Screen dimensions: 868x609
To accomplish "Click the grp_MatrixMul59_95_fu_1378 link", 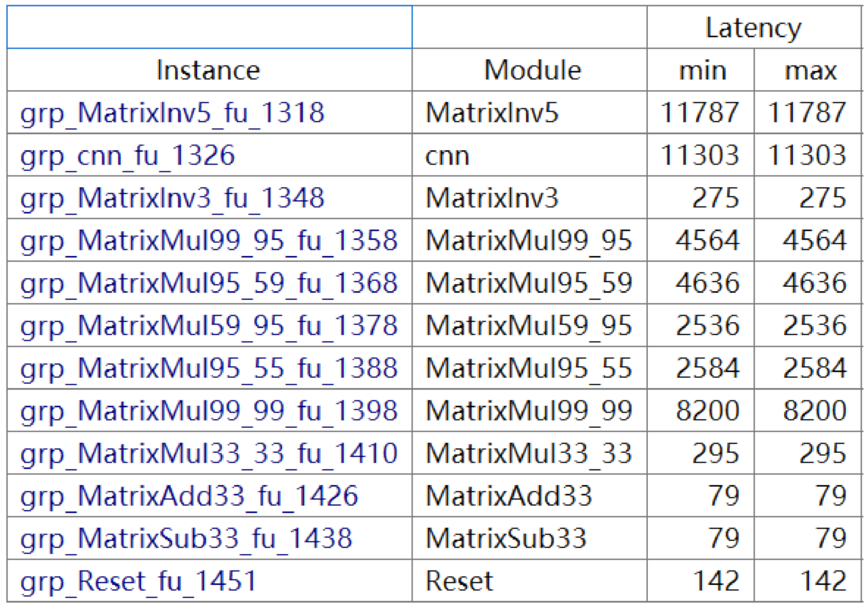I will [209, 325].
